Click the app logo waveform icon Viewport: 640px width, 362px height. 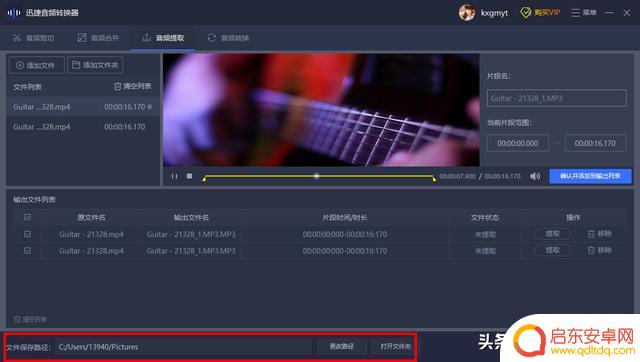14,13
